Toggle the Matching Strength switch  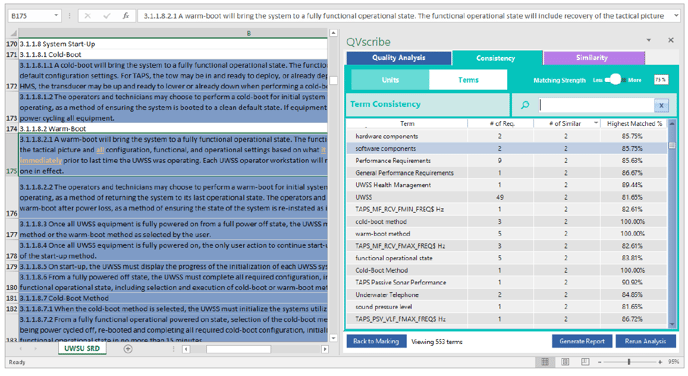coord(615,80)
